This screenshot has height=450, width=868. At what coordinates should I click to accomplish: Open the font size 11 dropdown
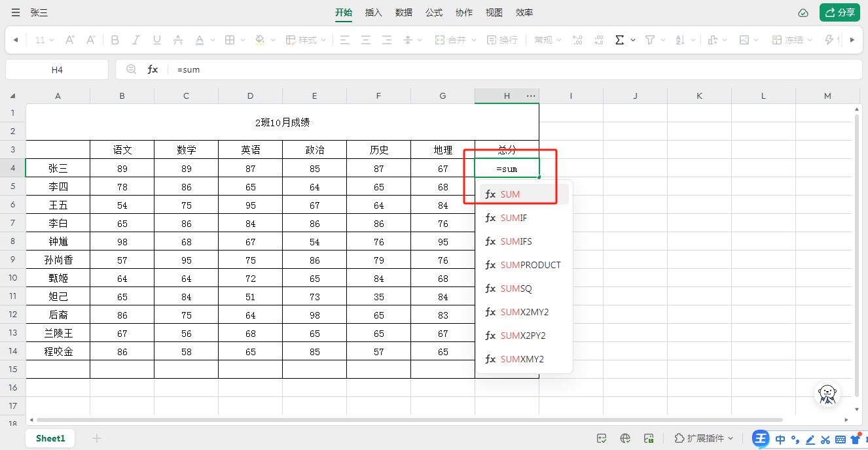[45, 40]
